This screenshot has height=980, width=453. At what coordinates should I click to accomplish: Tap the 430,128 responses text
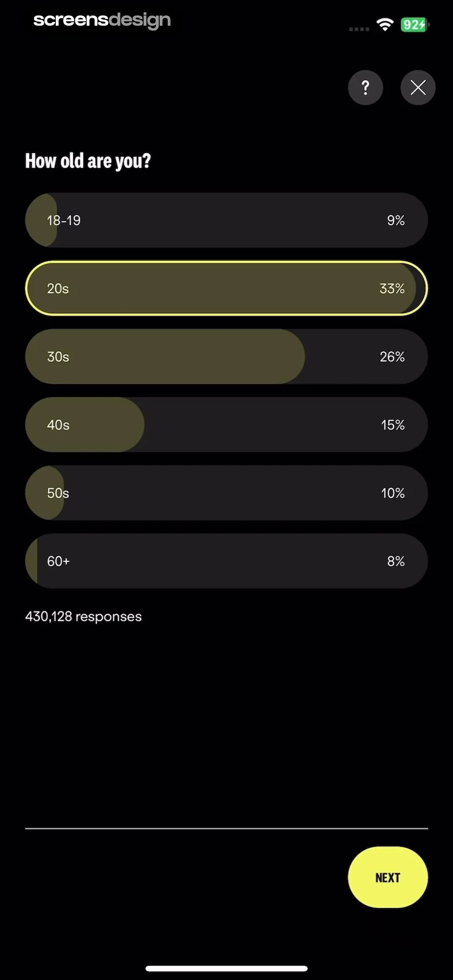pos(83,617)
